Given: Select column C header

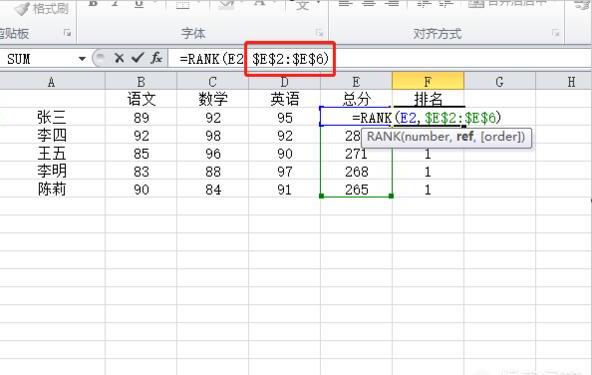Looking at the screenshot, I should click(x=213, y=82).
